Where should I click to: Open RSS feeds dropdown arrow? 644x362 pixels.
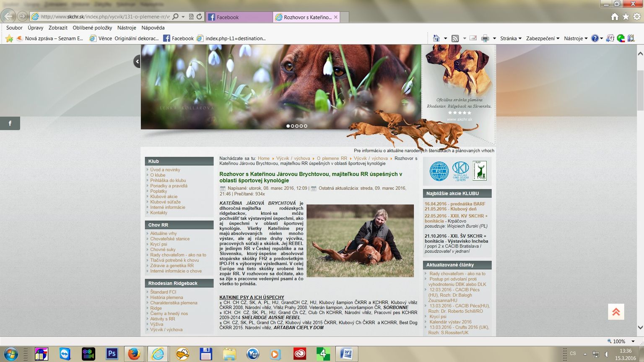click(x=464, y=38)
